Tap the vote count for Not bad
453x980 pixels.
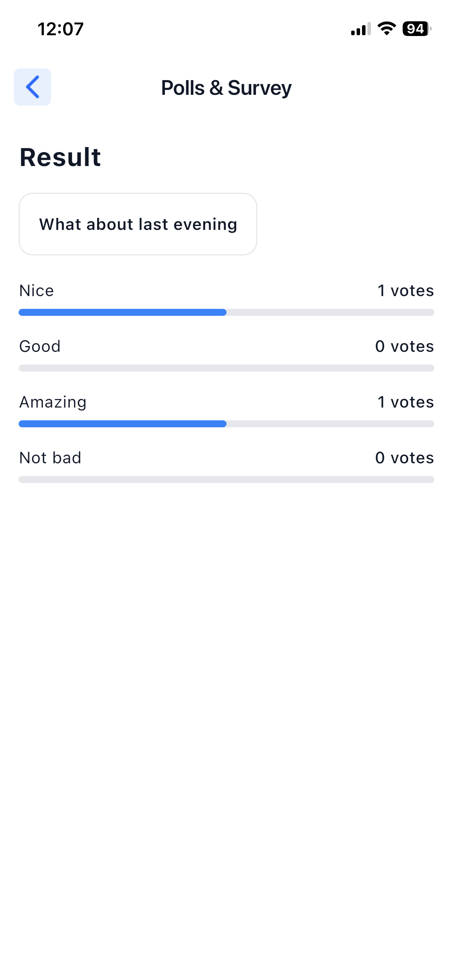pyautogui.click(x=404, y=458)
